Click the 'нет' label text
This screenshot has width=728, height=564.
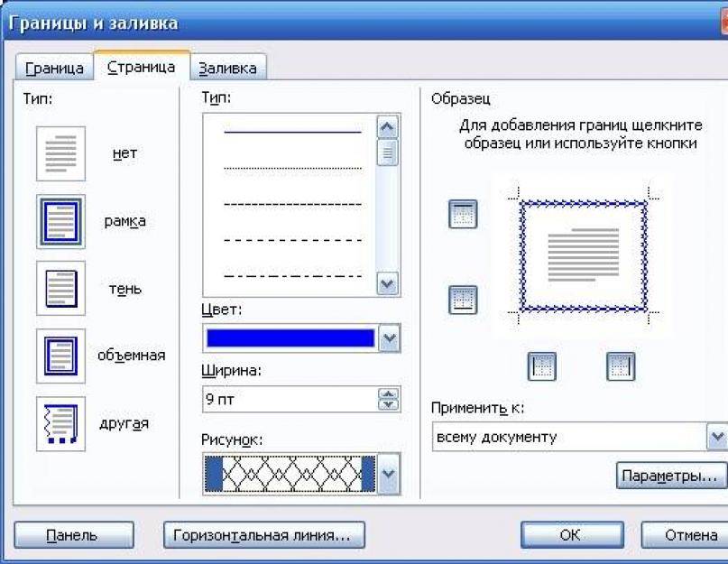[x=124, y=153]
